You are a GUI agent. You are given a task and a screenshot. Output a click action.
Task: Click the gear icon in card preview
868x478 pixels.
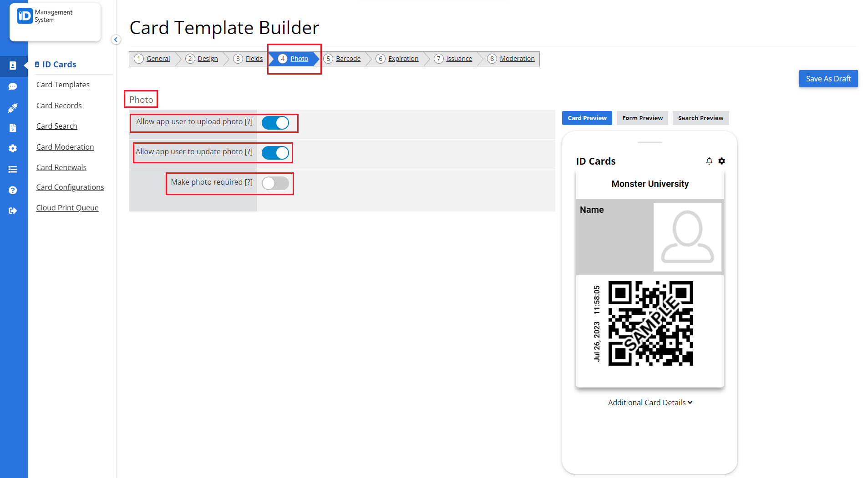pos(721,161)
